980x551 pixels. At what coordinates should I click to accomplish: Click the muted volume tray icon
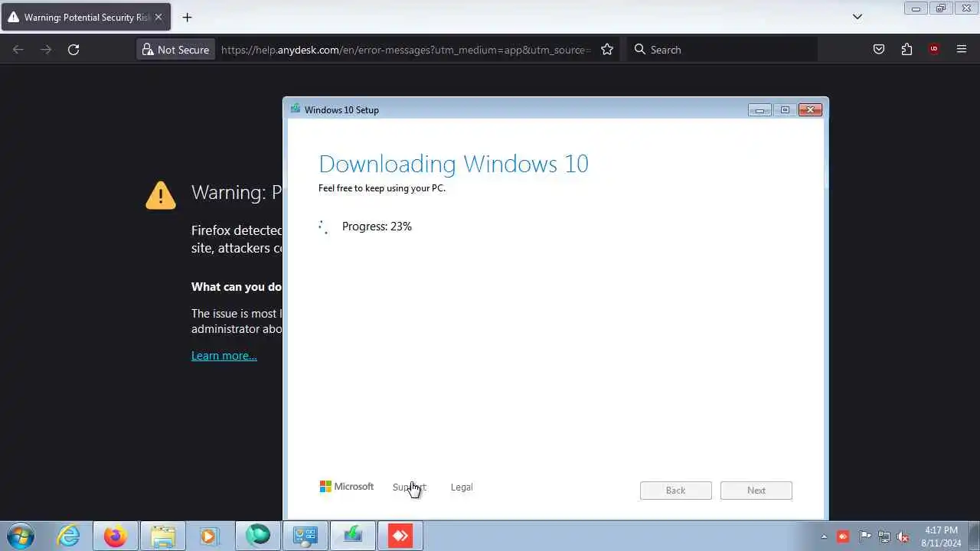click(903, 536)
